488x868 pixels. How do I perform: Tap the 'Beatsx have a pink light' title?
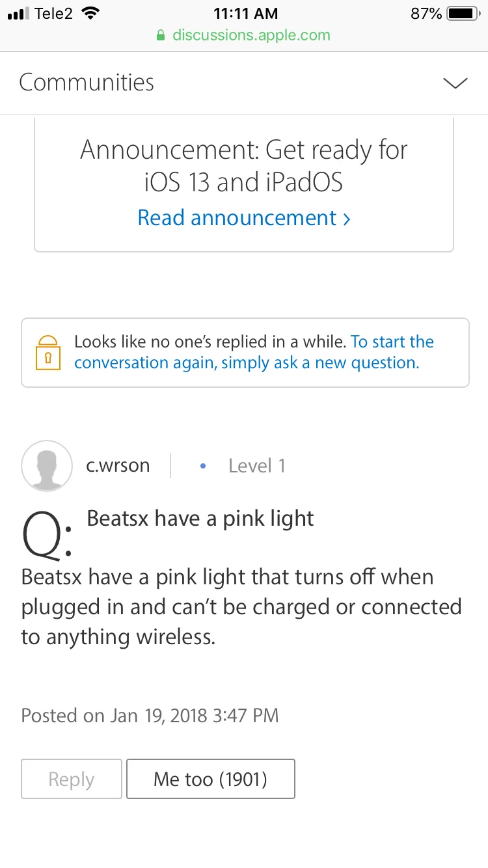point(200,519)
